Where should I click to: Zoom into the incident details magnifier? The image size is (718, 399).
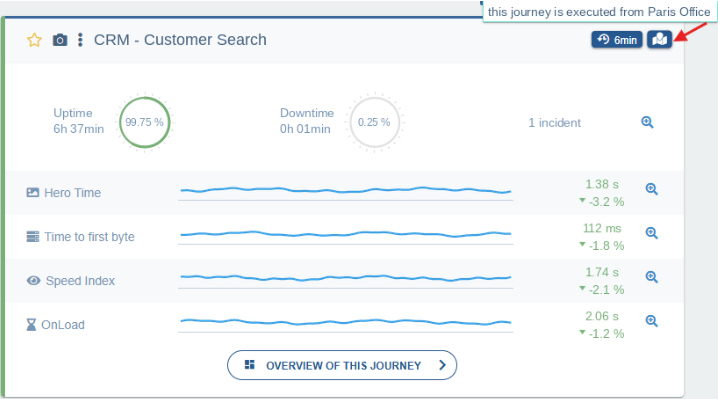[647, 122]
